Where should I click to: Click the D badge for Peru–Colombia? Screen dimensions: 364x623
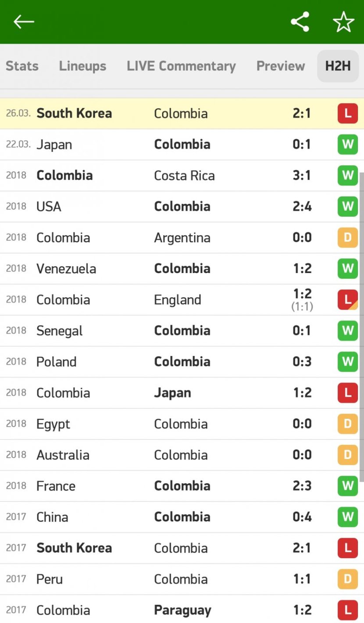click(348, 579)
